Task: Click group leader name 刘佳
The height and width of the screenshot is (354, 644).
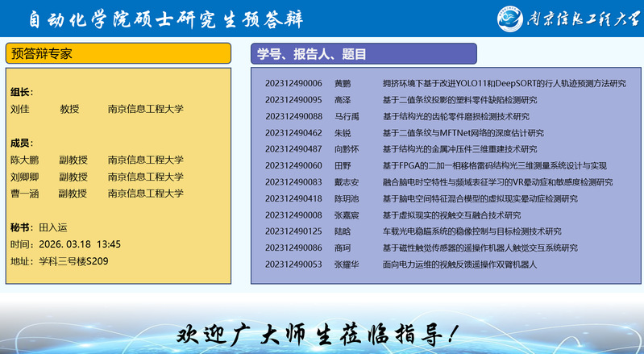Action: coord(20,109)
